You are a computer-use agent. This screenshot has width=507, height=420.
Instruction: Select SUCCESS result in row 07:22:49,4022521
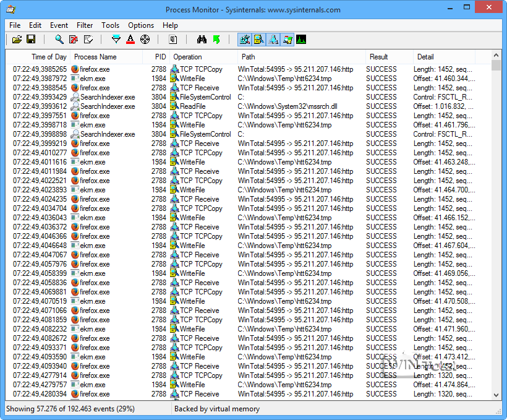tap(381, 180)
